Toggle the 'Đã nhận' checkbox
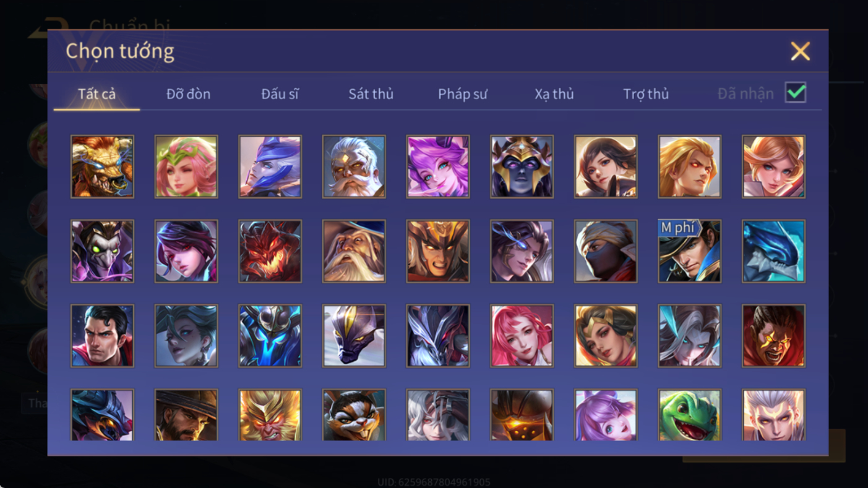Screen dimensions: 868x488 click(x=796, y=93)
